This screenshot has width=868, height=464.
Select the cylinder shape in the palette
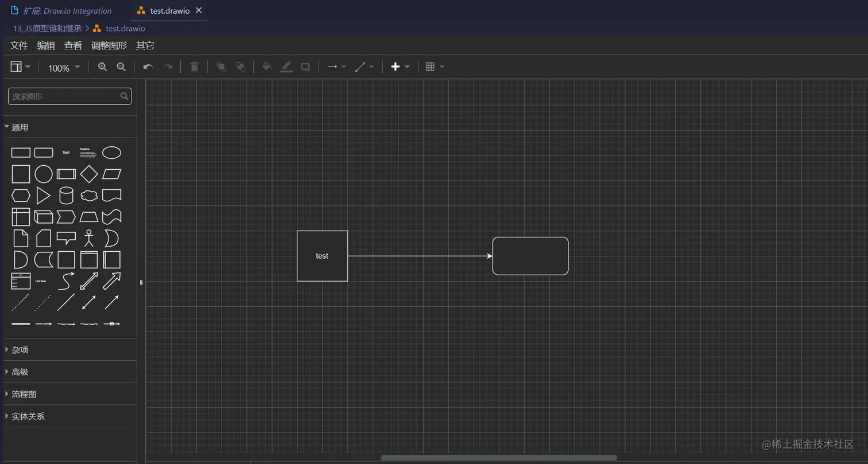coord(66,196)
